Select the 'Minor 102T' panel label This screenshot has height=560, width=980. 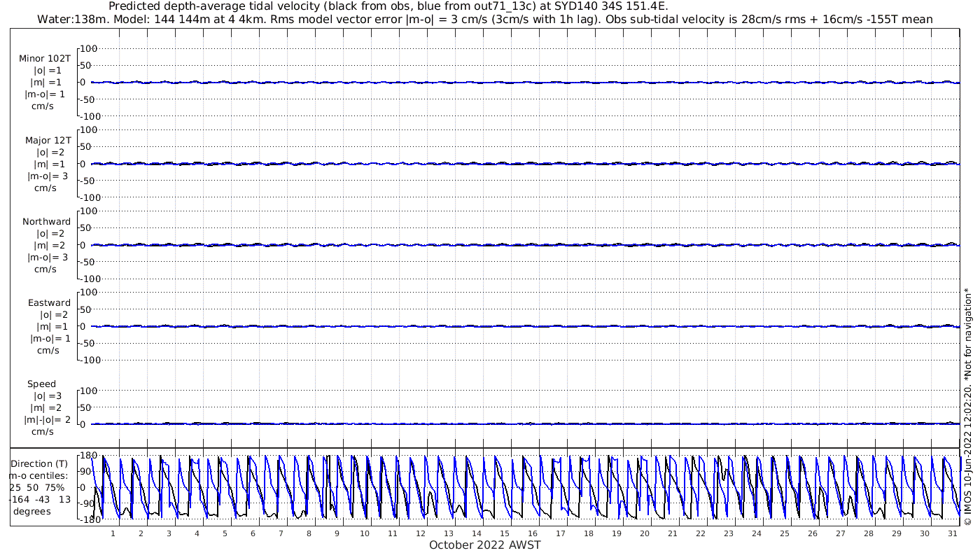tap(45, 59)
